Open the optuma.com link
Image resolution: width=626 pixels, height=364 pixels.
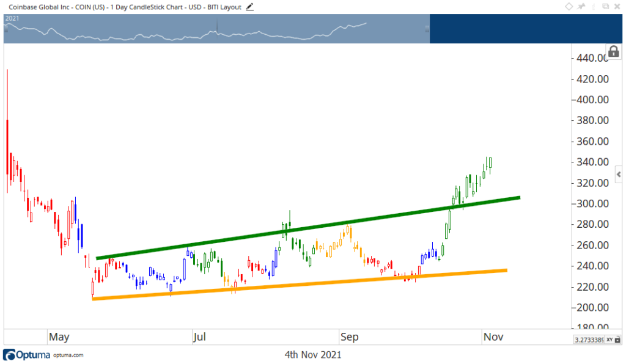pyautogui.click(x=68, y=355)
